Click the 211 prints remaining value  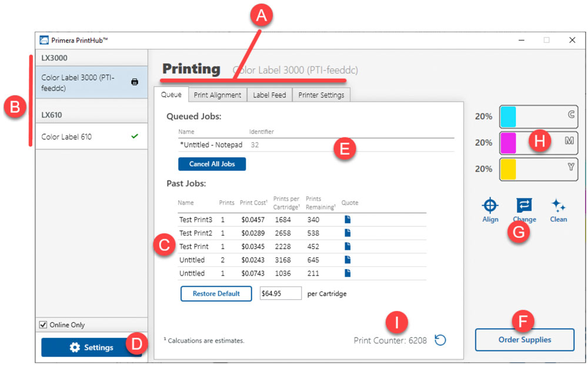tap(313, 273)
